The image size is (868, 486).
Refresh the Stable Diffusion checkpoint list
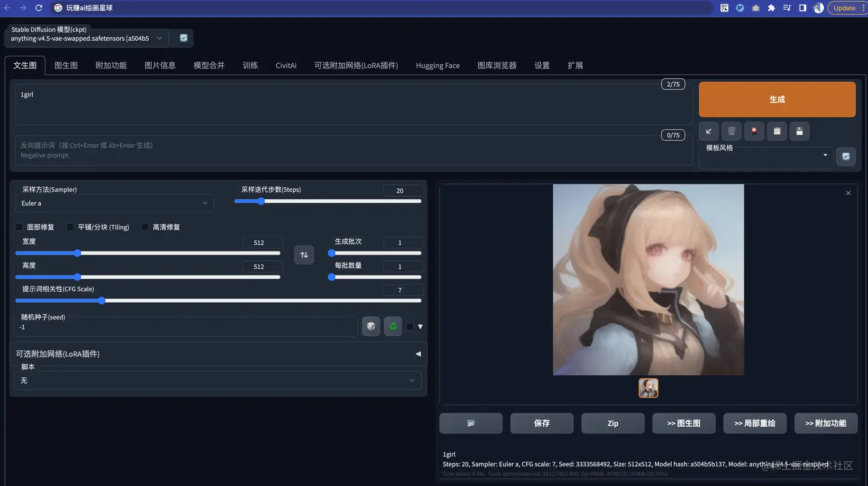click(182, 37)
